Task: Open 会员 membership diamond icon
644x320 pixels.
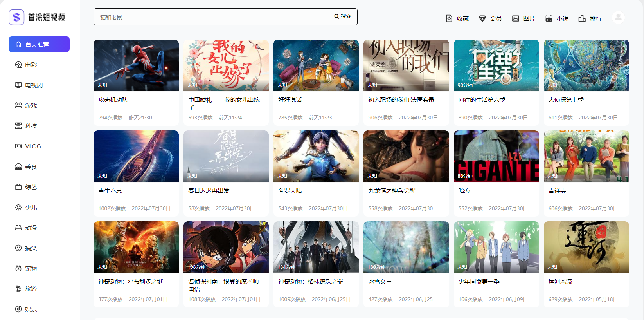Action: pos(482,18)
